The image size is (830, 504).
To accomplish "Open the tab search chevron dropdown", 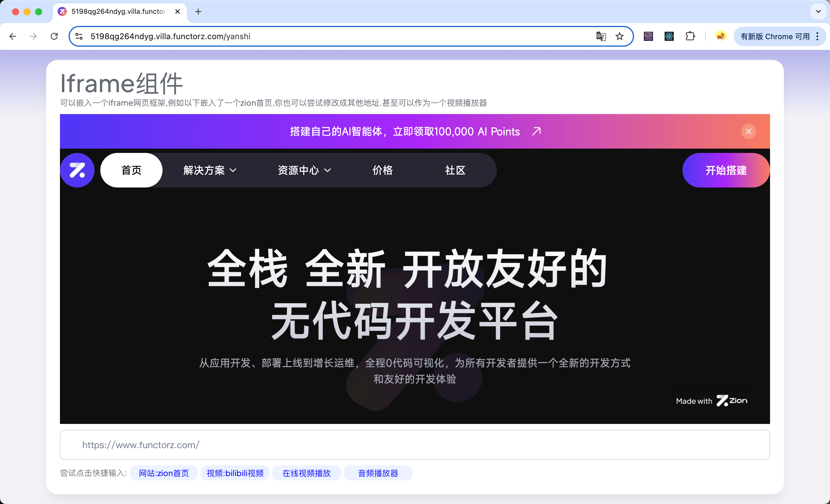I will [x=818, y=12].
